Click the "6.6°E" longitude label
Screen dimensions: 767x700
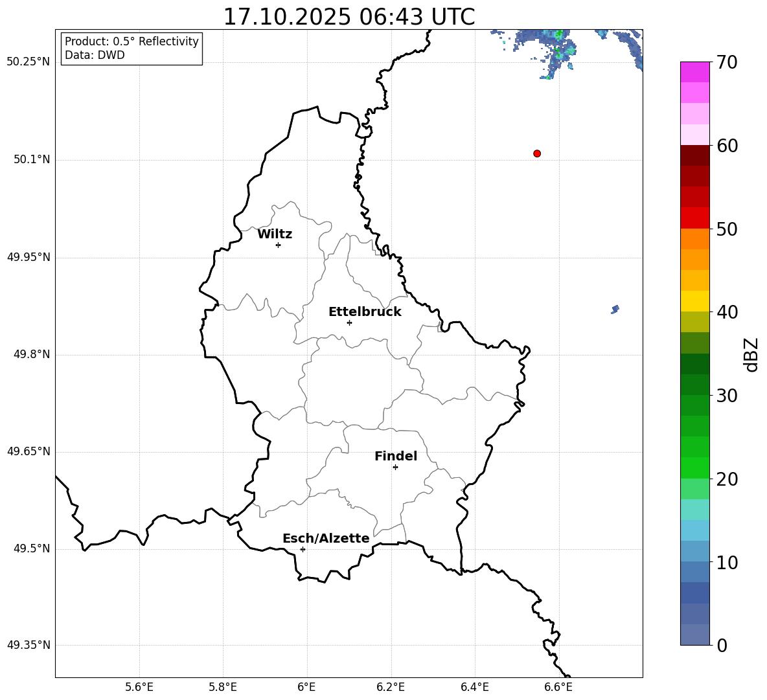pyautogui.click(x=558, y=687)
